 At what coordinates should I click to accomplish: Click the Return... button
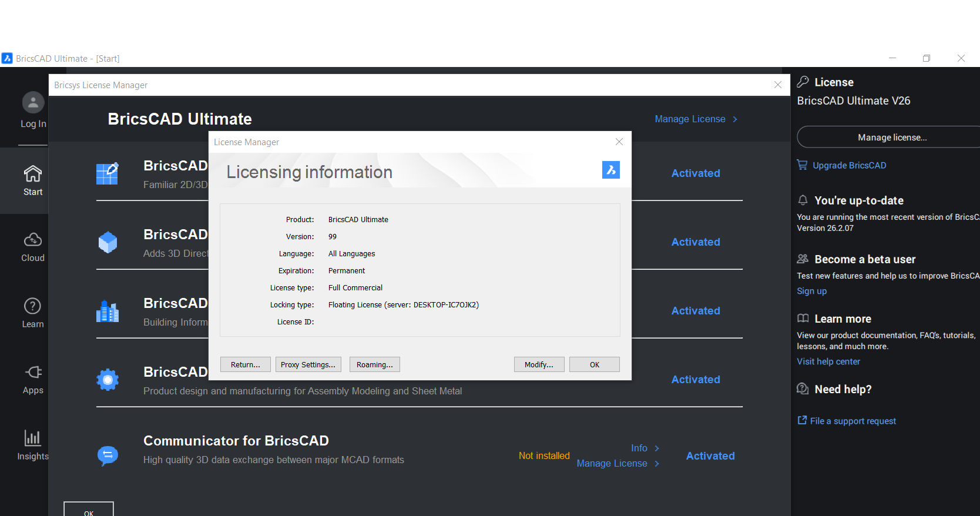246,364
